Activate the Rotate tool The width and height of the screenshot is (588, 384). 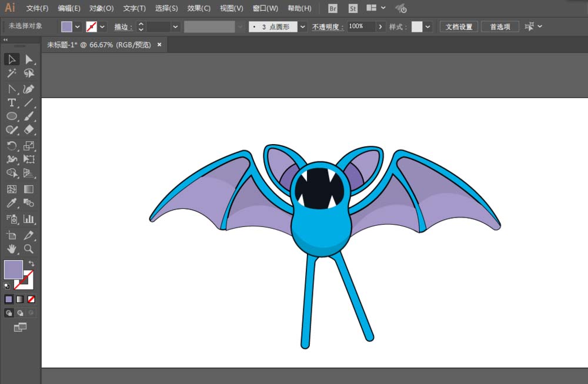pos(12,145)
